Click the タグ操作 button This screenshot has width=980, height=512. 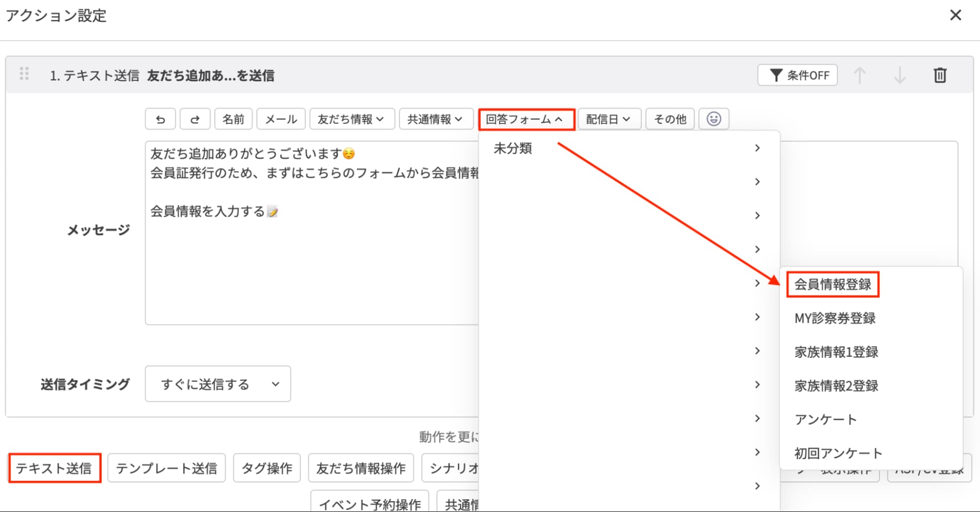click(266, 468)
